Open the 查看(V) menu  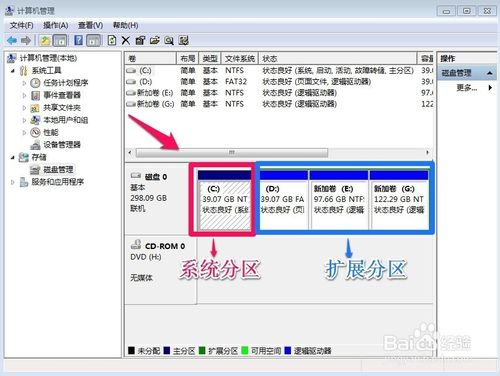point(90,25)
